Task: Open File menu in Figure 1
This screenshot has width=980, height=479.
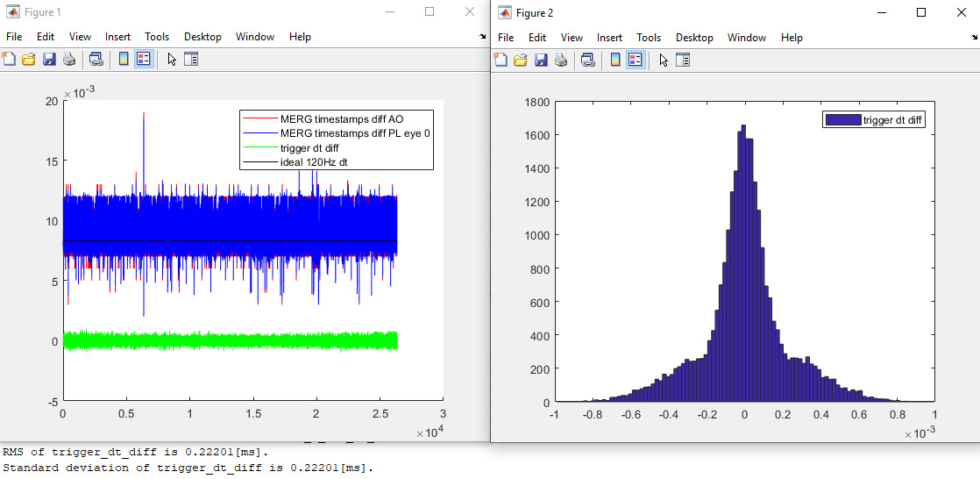Action: (14, 37)
